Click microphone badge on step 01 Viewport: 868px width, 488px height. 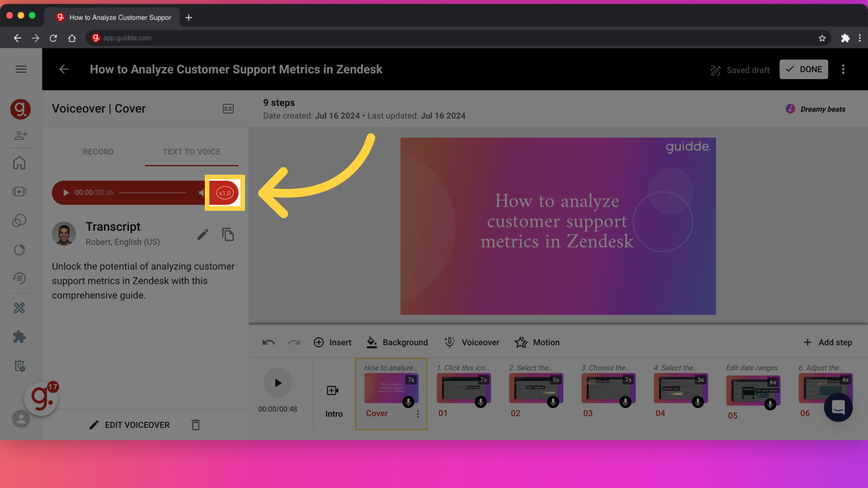click(x=481, y=402)
